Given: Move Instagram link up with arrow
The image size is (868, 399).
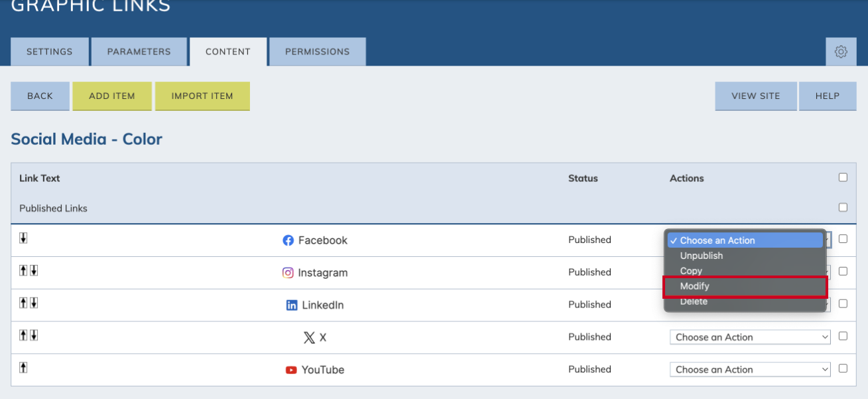Looking at the screenshot, I should 23,270.
